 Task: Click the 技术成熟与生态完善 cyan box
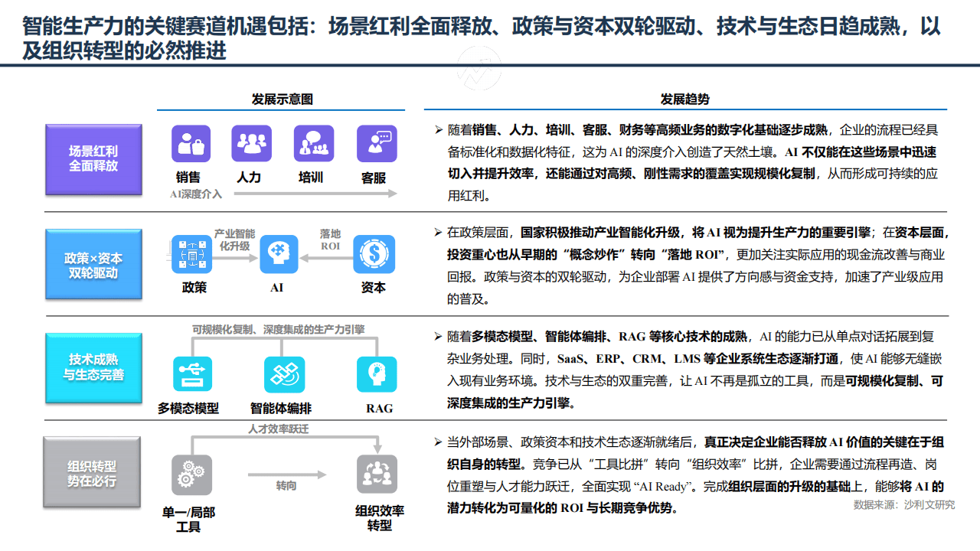(93, 367)
